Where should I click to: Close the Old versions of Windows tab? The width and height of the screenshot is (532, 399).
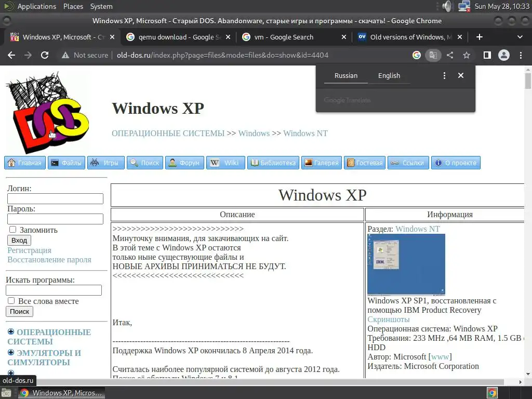[x=460, y=37]
